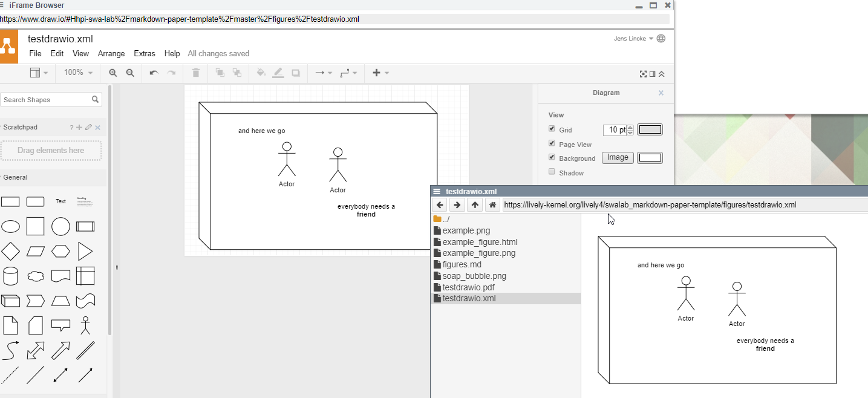This screenshot has height=398, width=868.
Task: Click the undo arrow icon
Action: [x=154, y=73]
